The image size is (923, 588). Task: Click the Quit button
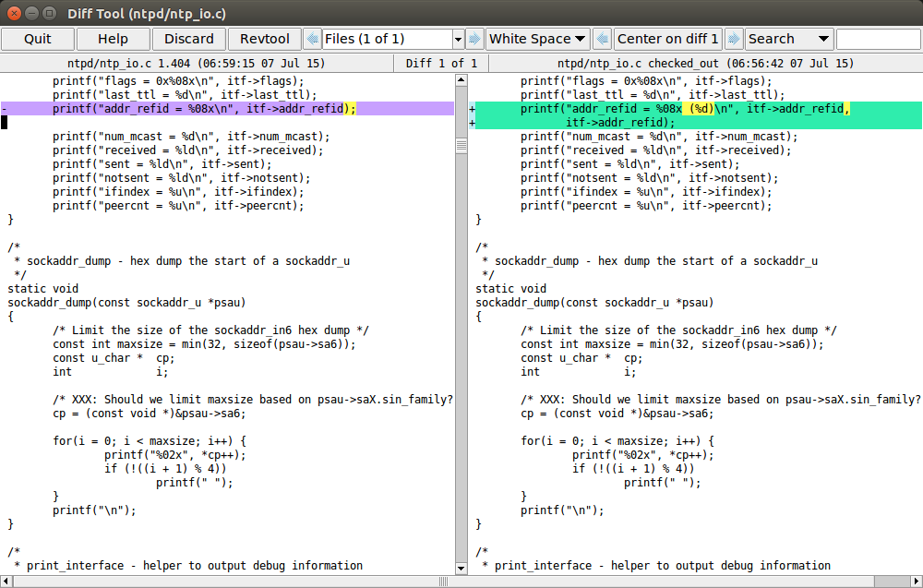pyautogui.click(x=38, y=39)
